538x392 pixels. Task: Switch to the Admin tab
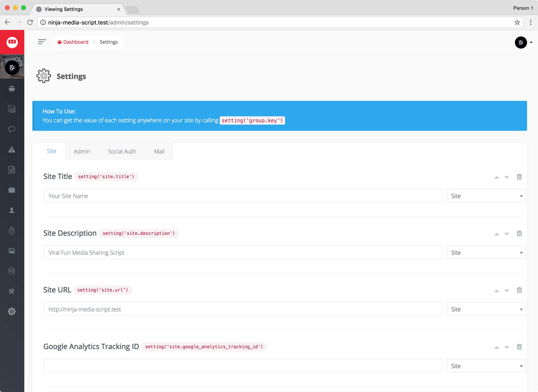click(82, 151)
